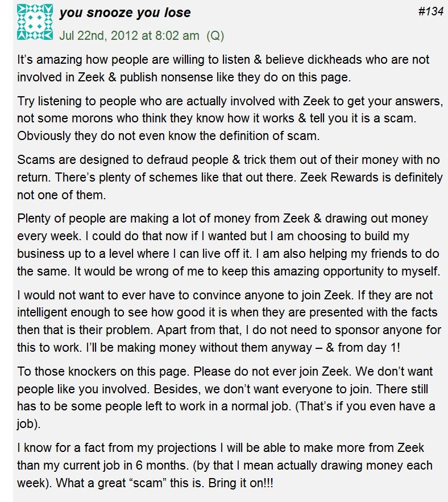
Task: Click the parenthetical '(That's if you even have a'
Action: coord(365,406)
